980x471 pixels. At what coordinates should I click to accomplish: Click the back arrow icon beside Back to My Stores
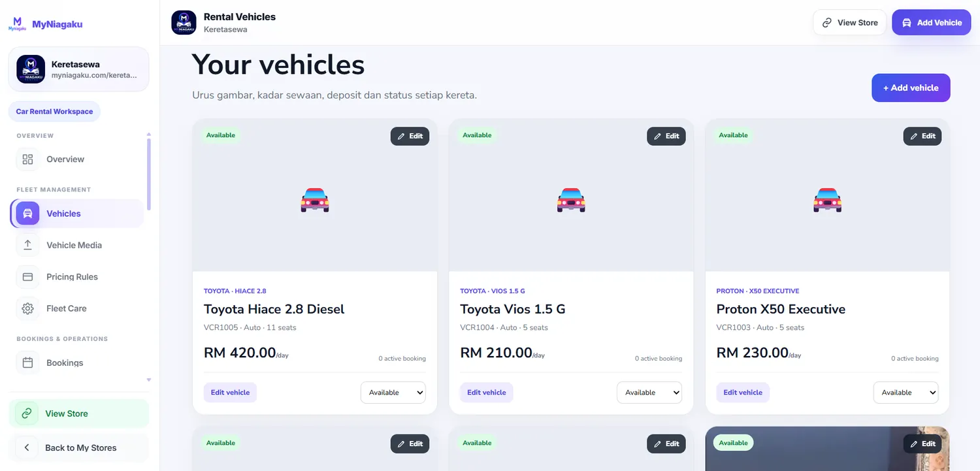coord(27,447)
